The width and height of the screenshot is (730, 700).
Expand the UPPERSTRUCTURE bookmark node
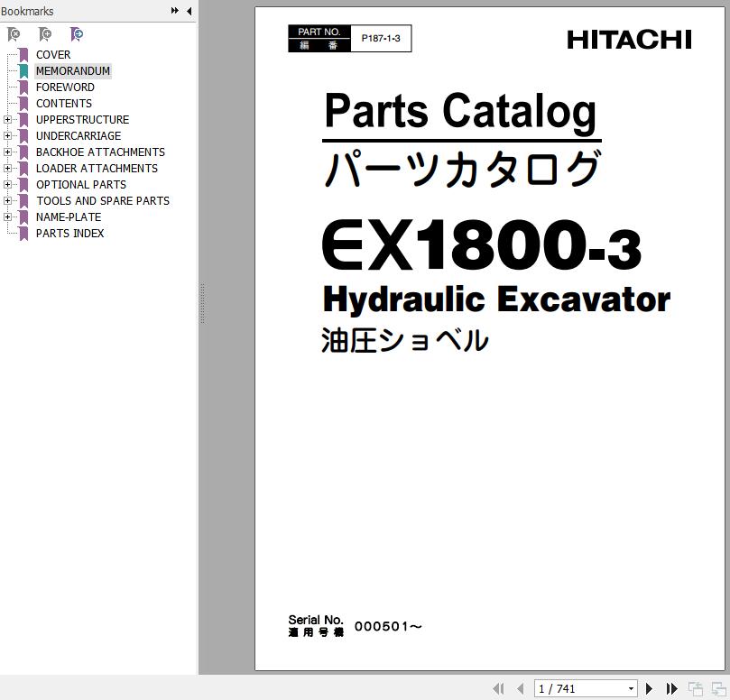pyautogui.click(x=7, y=120)
